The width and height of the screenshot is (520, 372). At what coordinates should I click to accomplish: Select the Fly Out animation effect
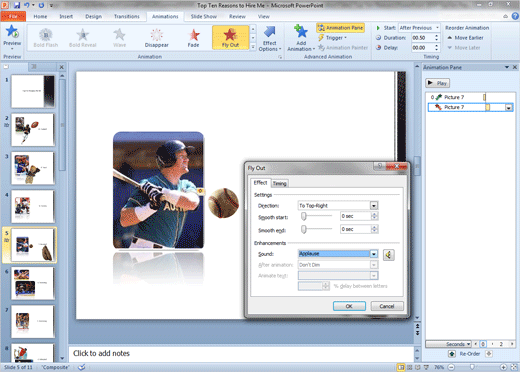tap(230, 38)
